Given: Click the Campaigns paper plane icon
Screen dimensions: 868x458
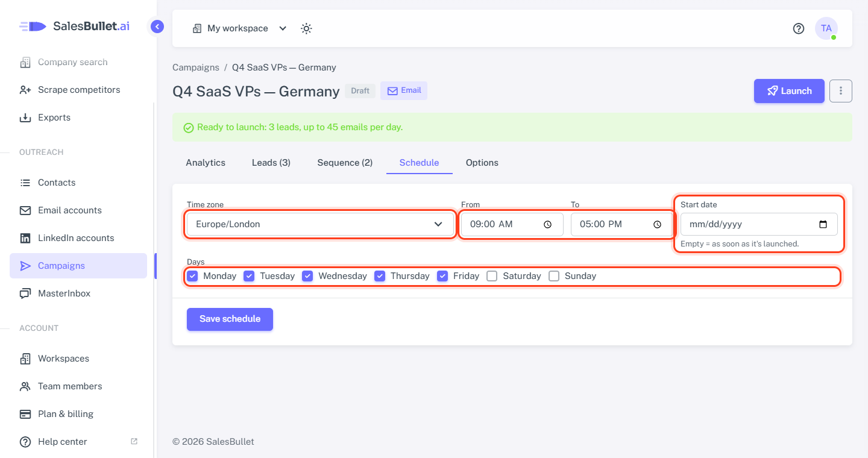Looking at the screenshot, I should (25, 266).
